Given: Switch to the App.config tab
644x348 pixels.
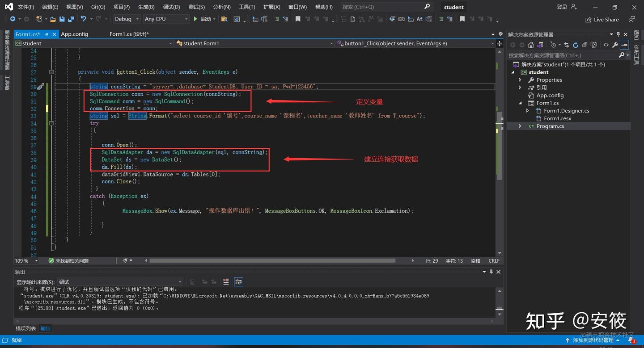Looking at the screenshot, I should 74,34.
